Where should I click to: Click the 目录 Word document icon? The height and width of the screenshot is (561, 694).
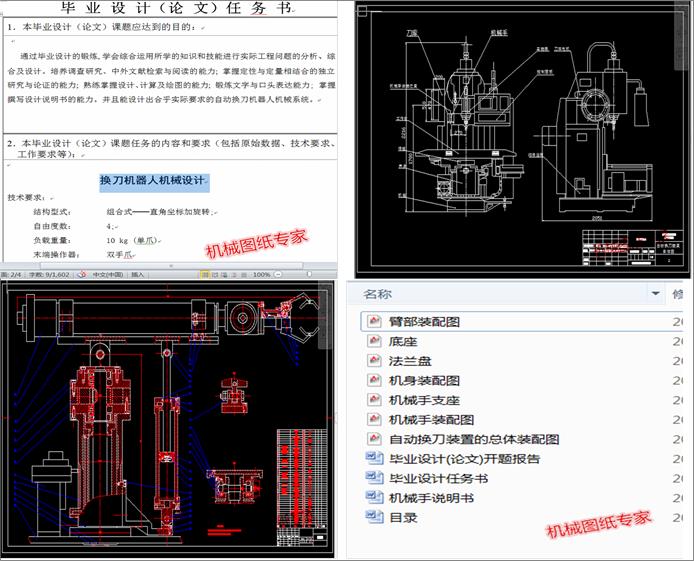click(x=374, y=517)
